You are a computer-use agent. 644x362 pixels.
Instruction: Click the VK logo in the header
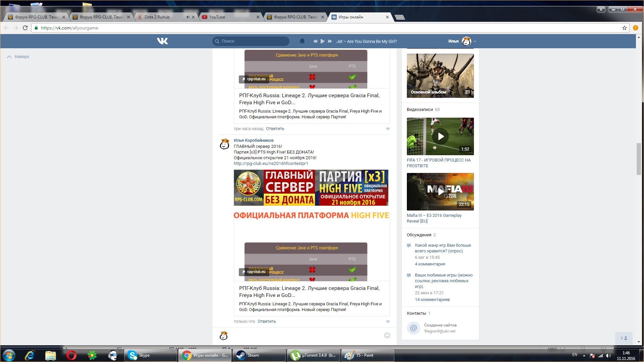tap(162, 41)
